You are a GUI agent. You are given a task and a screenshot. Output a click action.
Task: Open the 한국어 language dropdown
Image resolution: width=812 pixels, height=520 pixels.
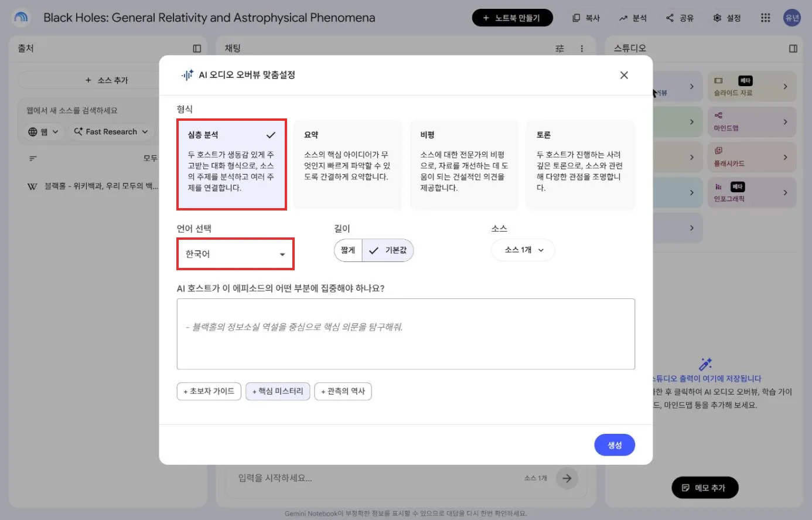point(235,254)
